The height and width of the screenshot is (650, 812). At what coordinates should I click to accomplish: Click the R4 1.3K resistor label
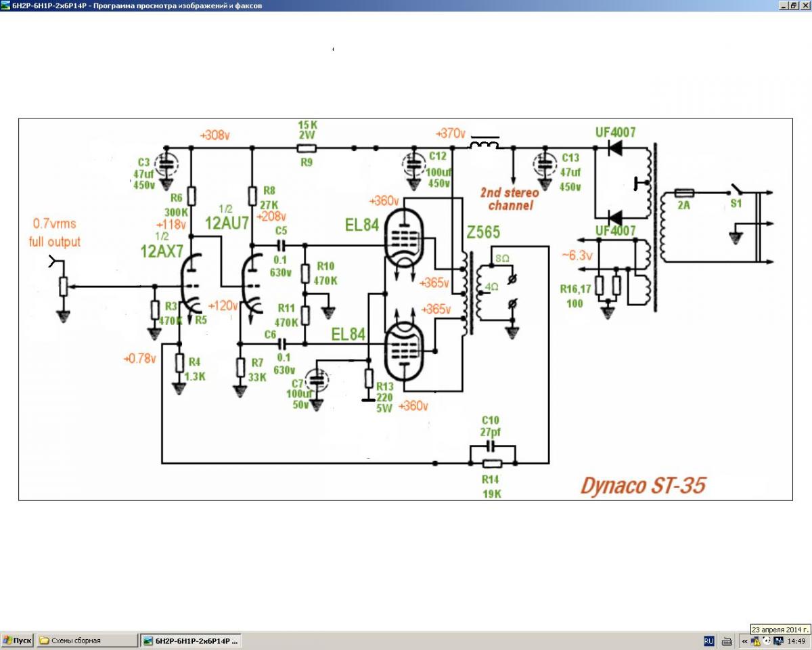[195, 368]
